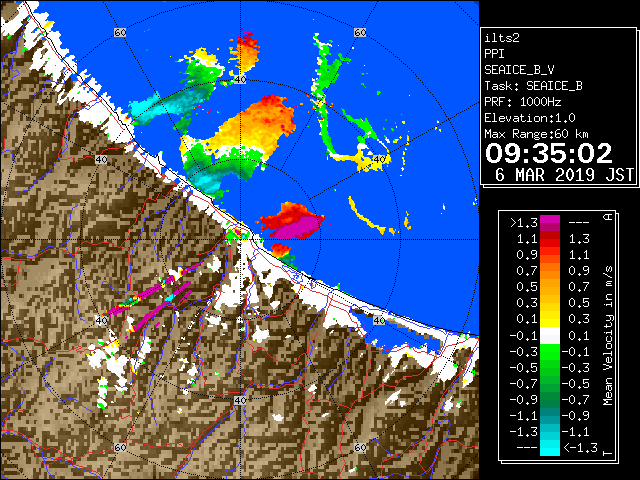Viewport: 640px width, 480px height.
Task: Click the 'T' letter at legend bottom
Action: (608, 453)
